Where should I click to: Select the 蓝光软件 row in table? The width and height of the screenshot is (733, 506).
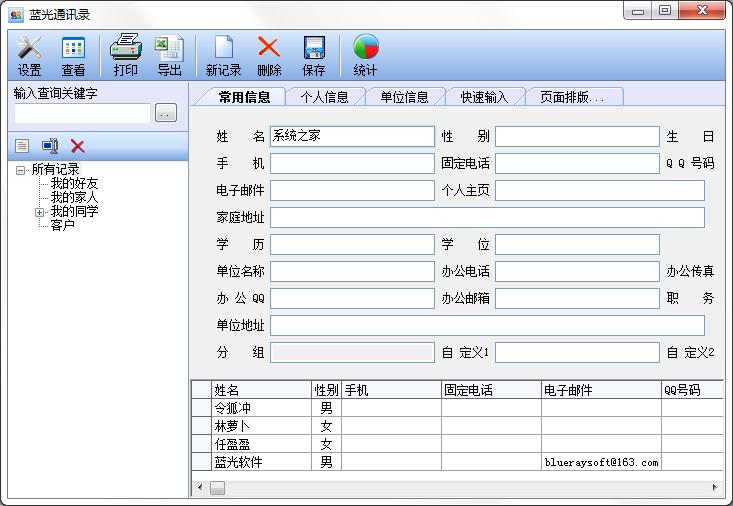(262, 462)
